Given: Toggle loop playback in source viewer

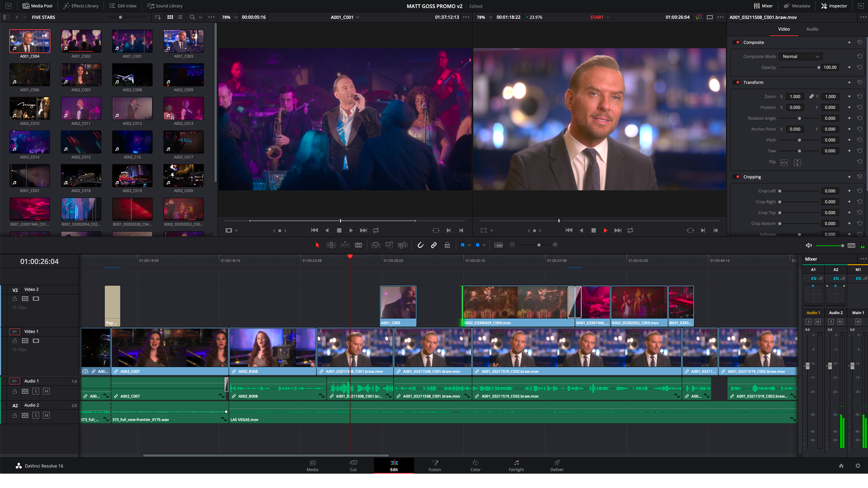Looking at the screenshot, I should coord(376,231).
